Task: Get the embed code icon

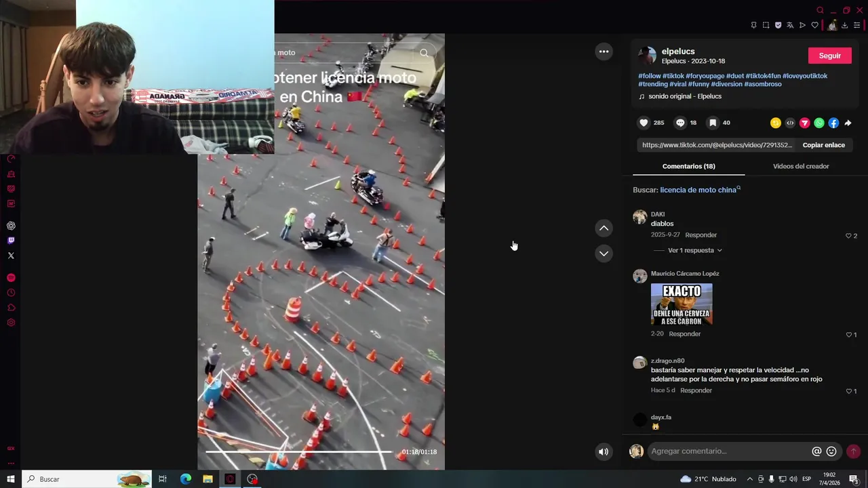Action: (x=790, y=123)
